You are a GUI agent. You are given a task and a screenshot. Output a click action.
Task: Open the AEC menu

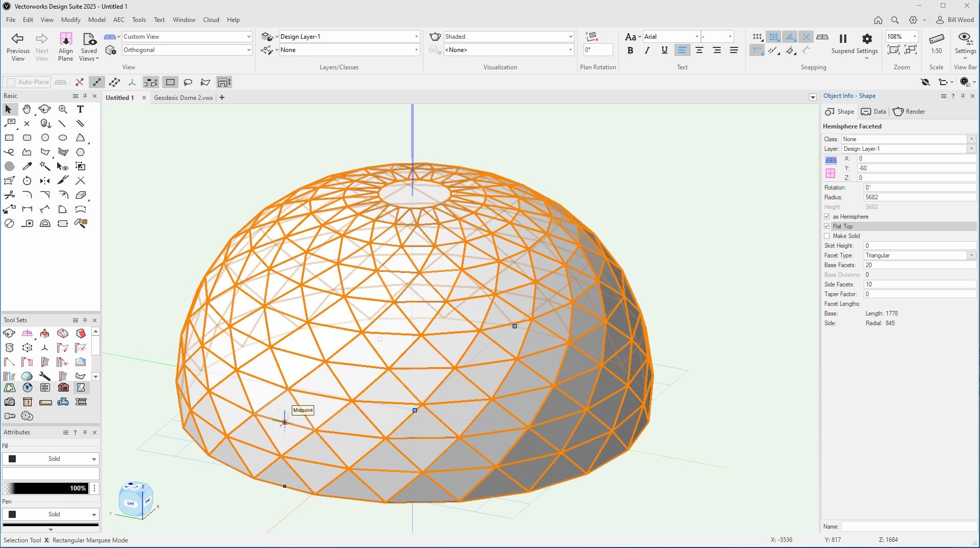tap(118, 20)
